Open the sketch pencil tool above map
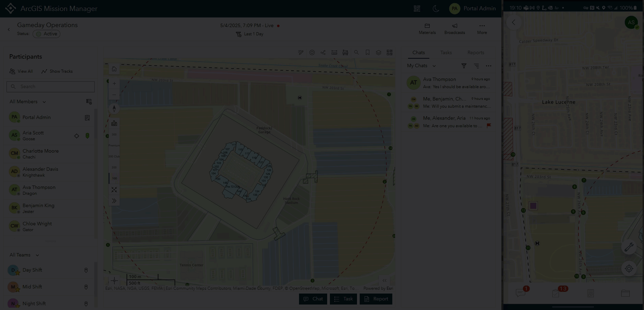Viewport: 644px width, 310px height. point(301,52)
